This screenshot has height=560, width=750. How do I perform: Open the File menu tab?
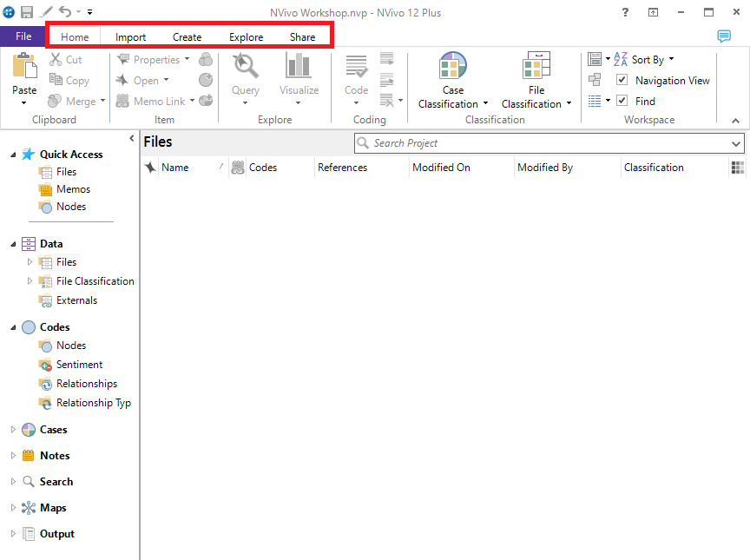coord(23,36)
